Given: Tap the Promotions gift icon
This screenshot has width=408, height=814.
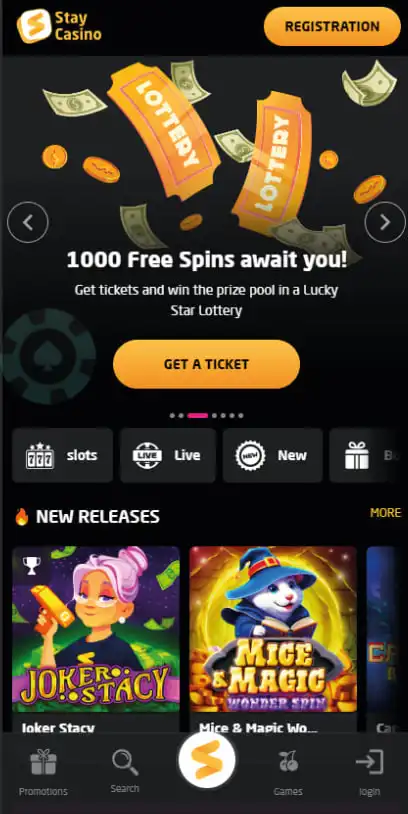Looking at the screenshot, I should (x=43, y=762).
